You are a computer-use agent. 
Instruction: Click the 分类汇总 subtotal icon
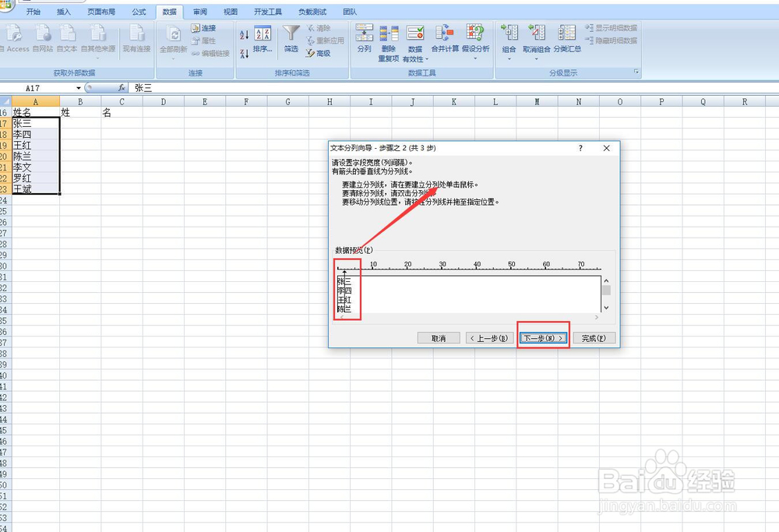(567, 39)
